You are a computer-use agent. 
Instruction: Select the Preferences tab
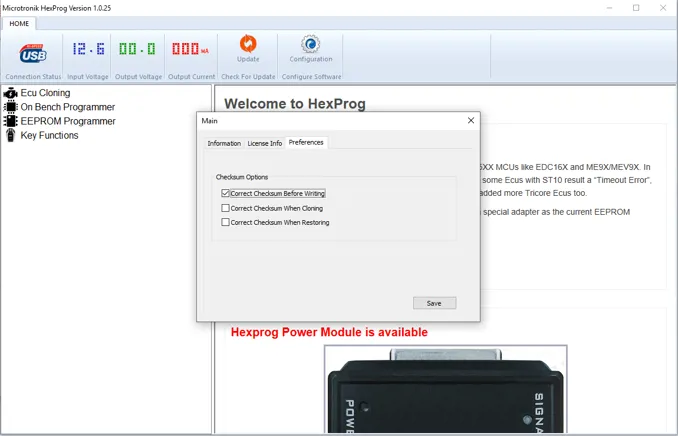point(306,142)
